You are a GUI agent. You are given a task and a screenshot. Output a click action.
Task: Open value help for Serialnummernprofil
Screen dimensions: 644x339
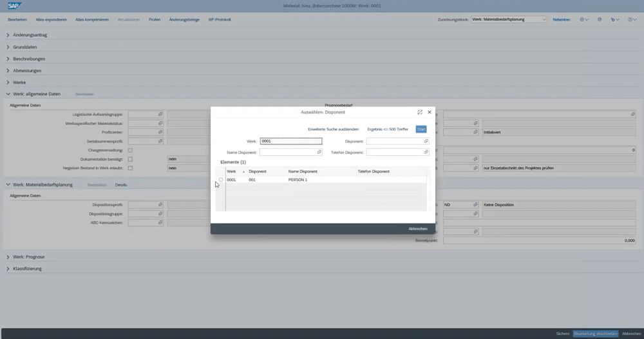pyautogui.click(x=160, y=141)
